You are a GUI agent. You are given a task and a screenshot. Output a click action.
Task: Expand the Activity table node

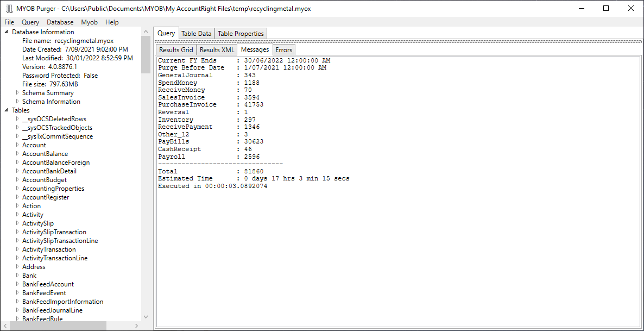(17, 215)
